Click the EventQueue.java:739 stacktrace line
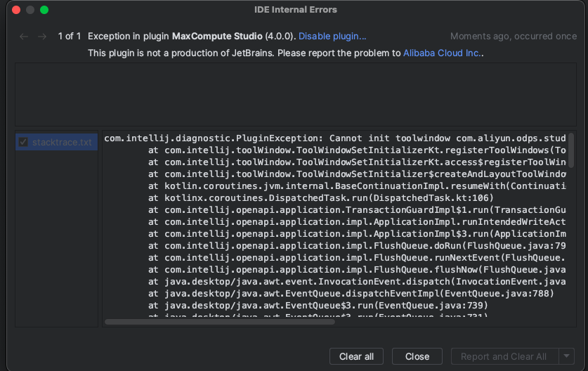Image resolution: width=588 pixels, height=371 pixels. 318,306
